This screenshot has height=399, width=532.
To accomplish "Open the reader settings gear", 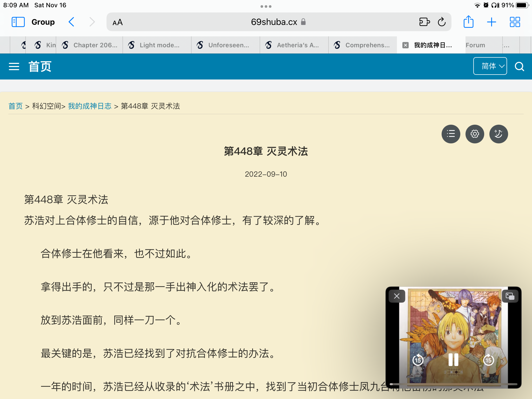I will [475, 134].
